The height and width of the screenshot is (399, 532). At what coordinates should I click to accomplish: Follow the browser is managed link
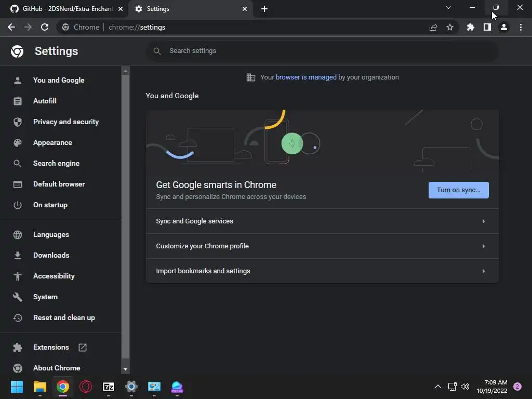305,77
